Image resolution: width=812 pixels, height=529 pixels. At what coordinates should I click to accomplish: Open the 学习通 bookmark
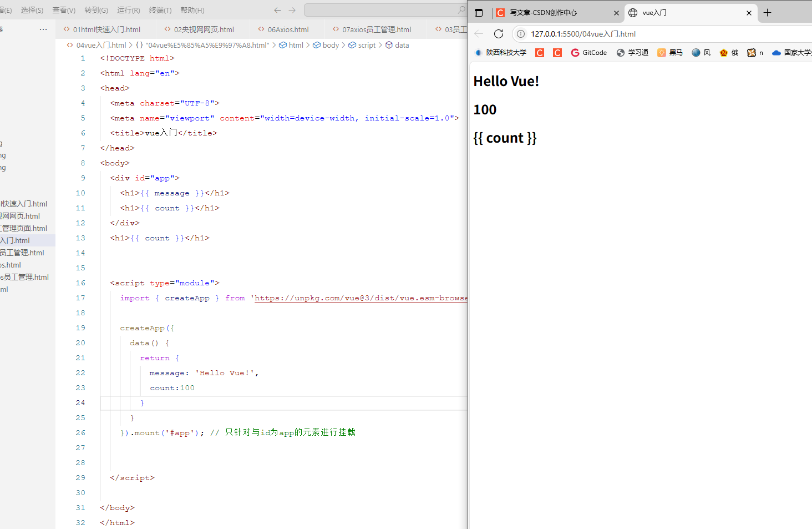[632, 53]
